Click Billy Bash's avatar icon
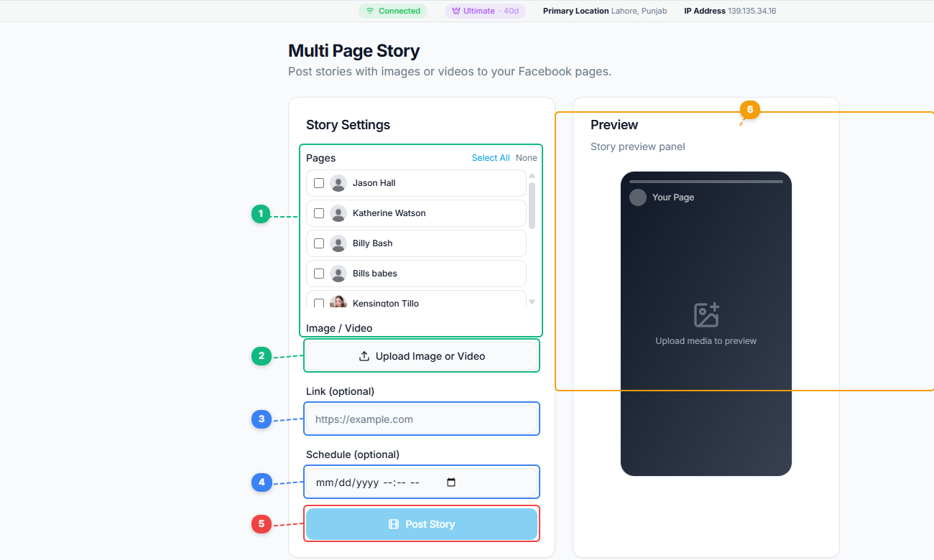This screenshot has height=560, width=934. (x=338, y=243)
